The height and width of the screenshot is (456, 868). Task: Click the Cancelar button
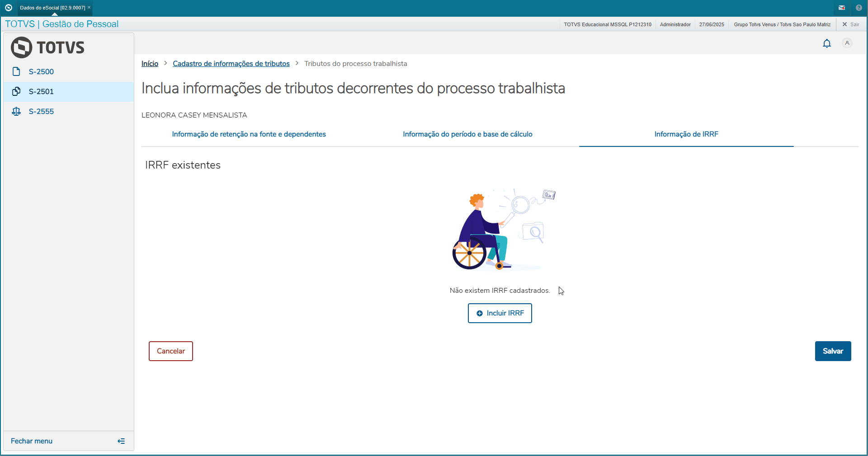coord(171,351)
